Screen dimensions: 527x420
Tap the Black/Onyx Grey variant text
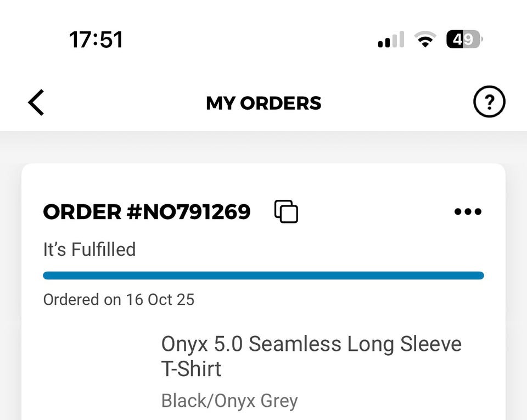click(x=229, y=401)
